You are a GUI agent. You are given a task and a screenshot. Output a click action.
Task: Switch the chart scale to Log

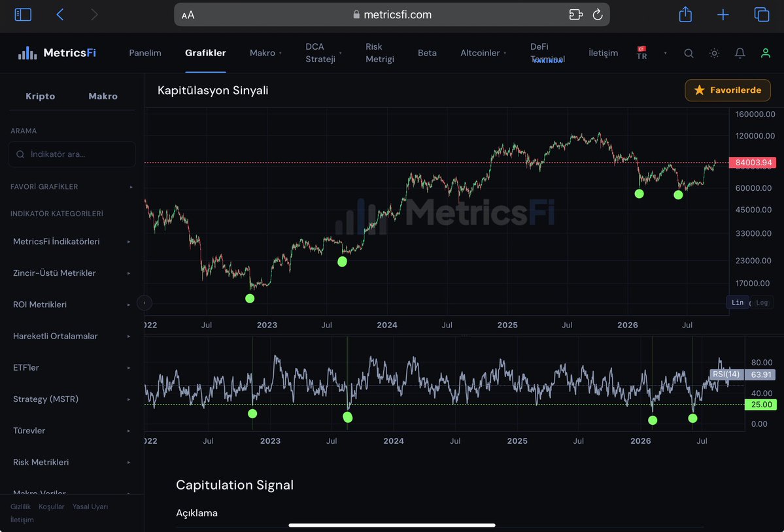coord(762,302)
